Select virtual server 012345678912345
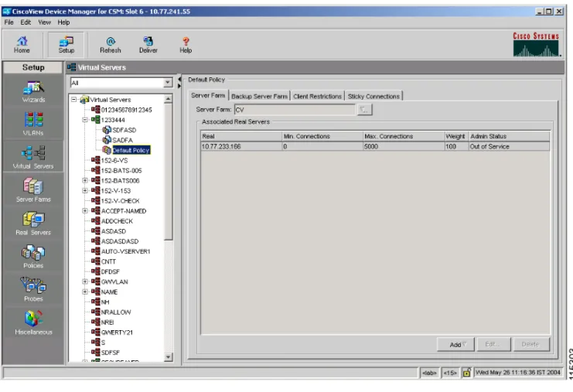Image resolution: width=573 pixels, height=392 pixels. click(127, 110)
